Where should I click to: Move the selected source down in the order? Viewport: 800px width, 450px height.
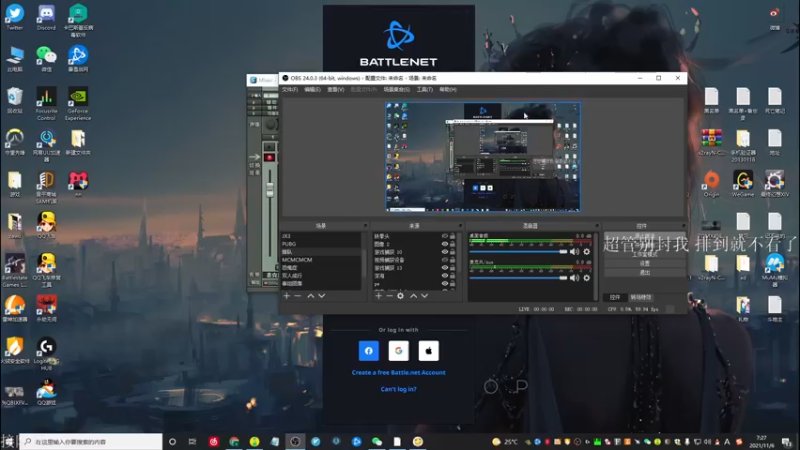[x=424, y=296]
